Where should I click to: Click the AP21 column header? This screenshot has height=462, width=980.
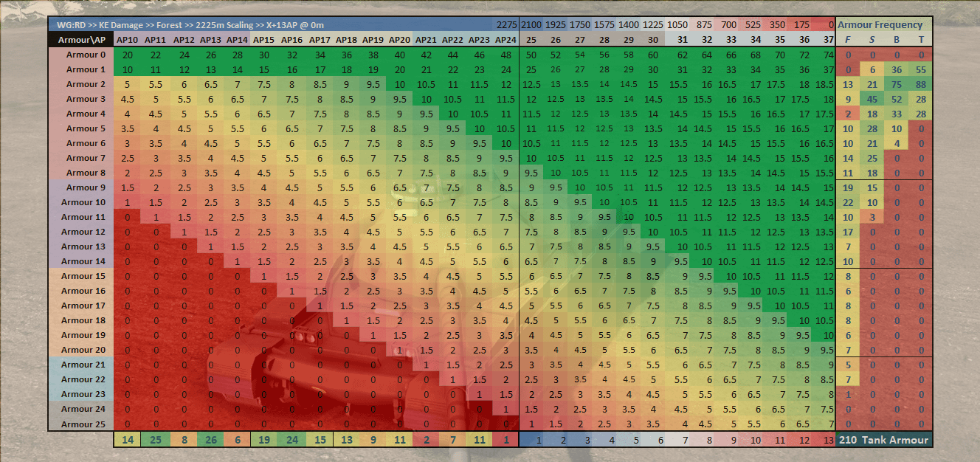click(x=426, y=39)
